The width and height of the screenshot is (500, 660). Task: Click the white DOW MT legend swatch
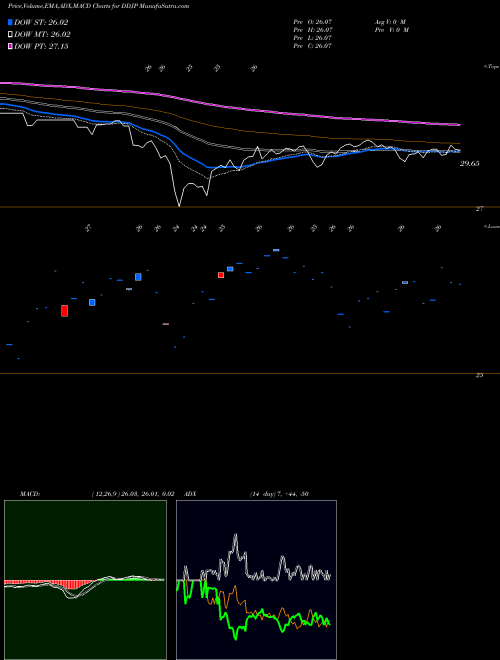[10, 35]
